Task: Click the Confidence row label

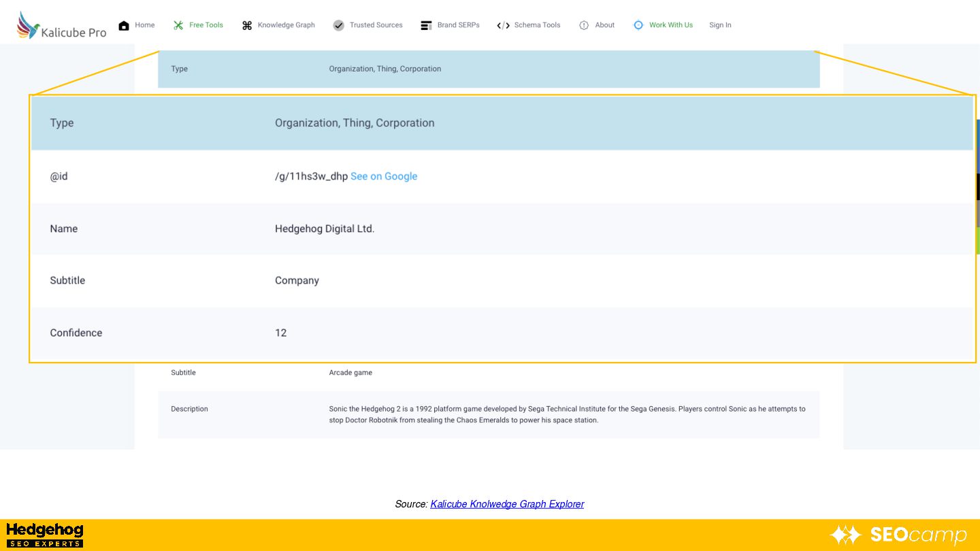Action: point(76,333)
